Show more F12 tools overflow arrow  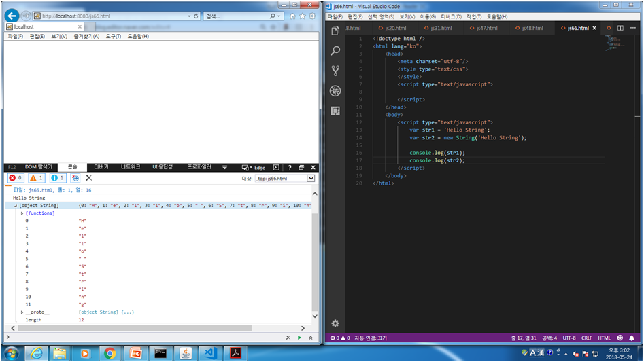click(224, 167)
